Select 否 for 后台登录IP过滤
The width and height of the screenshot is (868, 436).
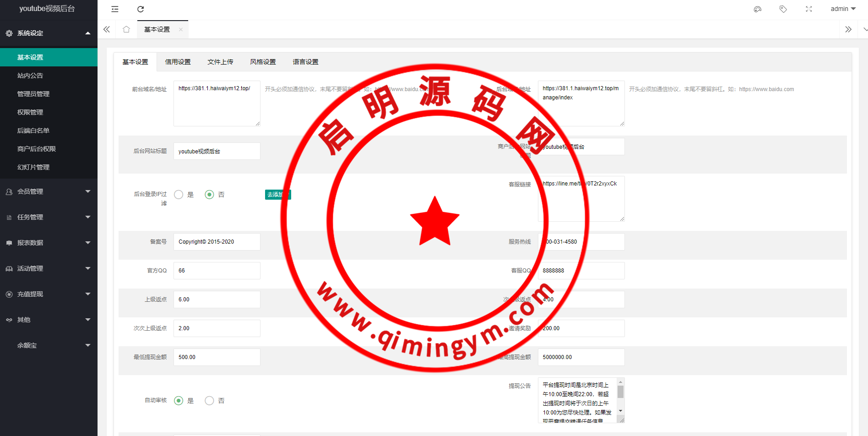210,195
